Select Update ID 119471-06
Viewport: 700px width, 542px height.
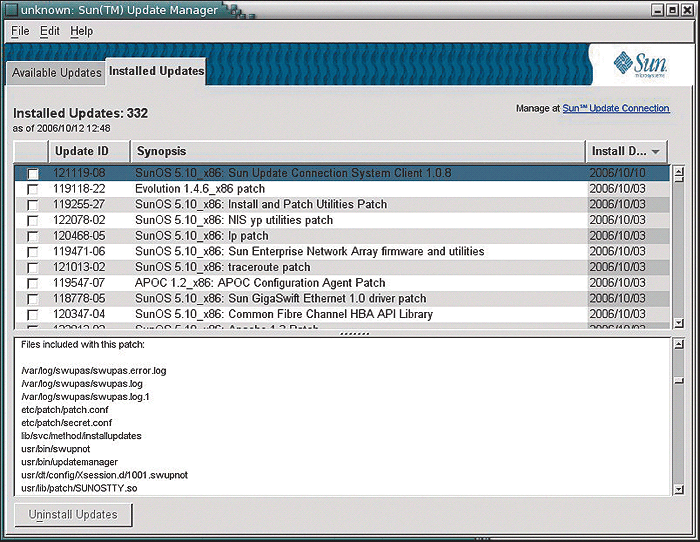(x=79, y=251)
